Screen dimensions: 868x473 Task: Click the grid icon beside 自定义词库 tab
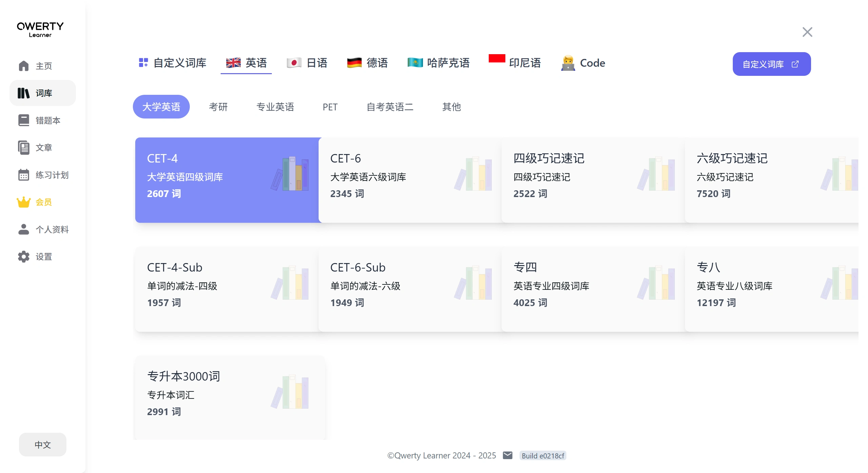point(143,63)
